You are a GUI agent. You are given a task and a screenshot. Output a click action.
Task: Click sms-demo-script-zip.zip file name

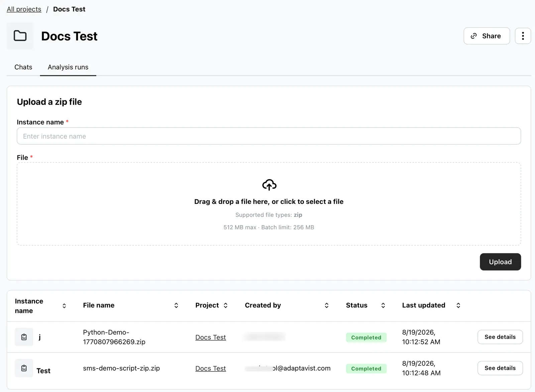(121, 368)
